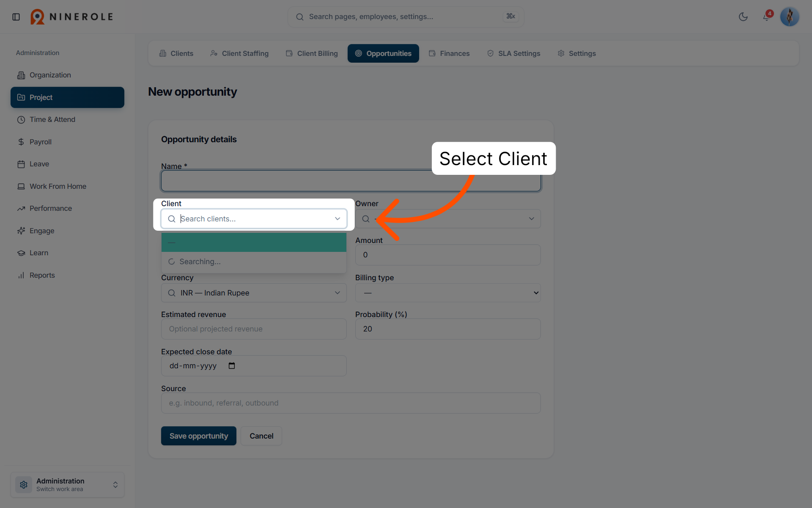Click the Work From Home laptop icon
The width and height of the screenshot is (812, 508).
(x=21, y=186)
